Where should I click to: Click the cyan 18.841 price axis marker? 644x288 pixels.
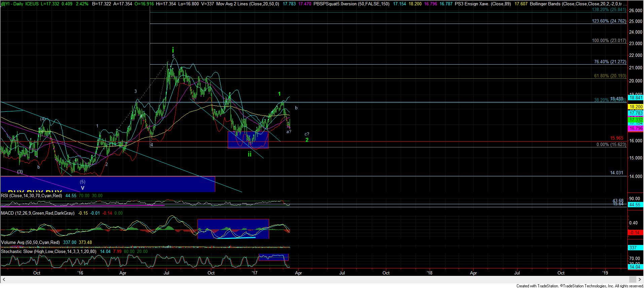[x=636, y=98]
